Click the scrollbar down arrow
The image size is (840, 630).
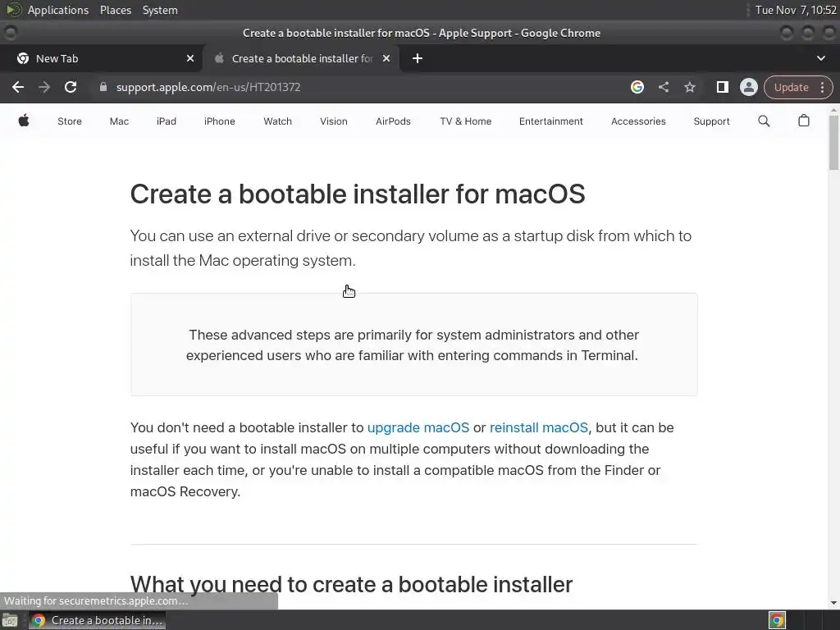pyautogui.click(x=833, y=602)
